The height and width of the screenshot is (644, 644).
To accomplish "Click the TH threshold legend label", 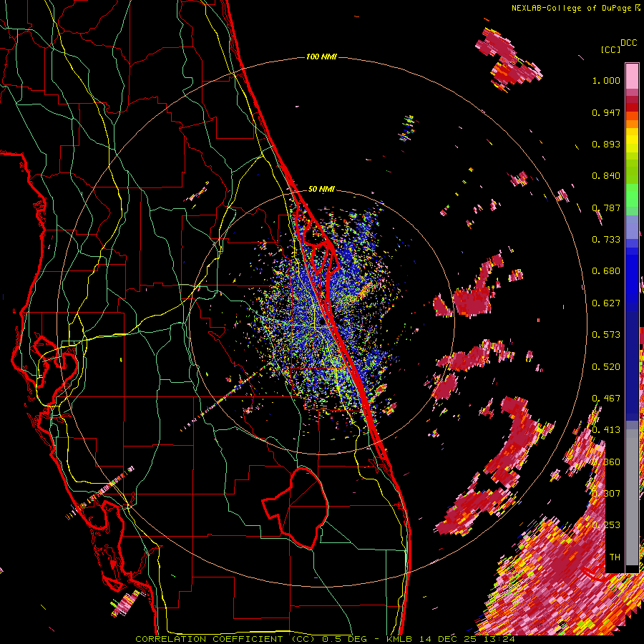I will 615,557.
